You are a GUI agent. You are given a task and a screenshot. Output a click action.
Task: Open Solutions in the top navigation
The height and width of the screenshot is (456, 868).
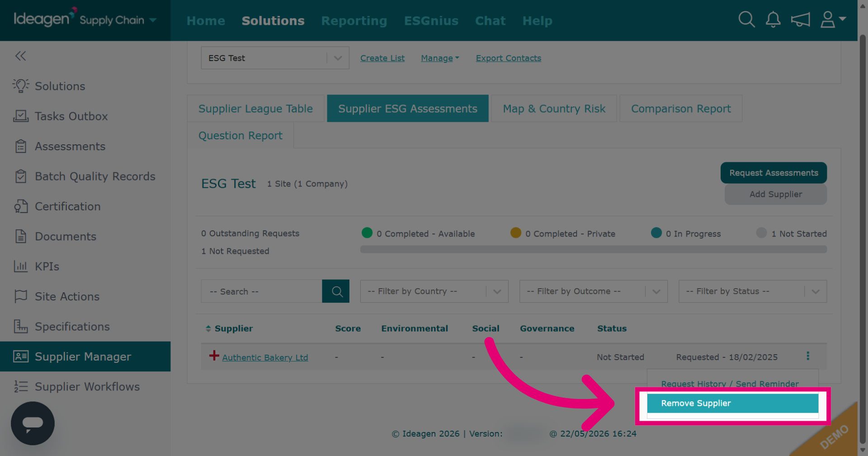click(x=273, y=21)
